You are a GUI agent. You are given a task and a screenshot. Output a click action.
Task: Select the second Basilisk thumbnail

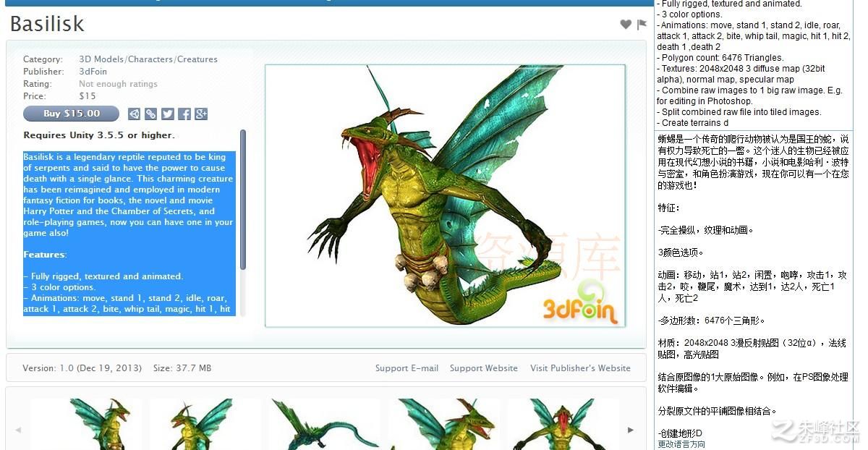[205, 424]
